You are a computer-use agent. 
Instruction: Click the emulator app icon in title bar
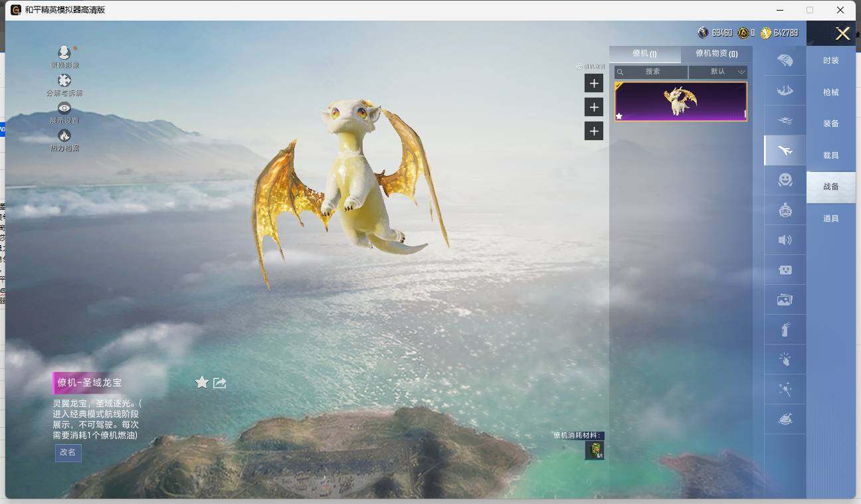pyautogui.click(x=16, y=10)
